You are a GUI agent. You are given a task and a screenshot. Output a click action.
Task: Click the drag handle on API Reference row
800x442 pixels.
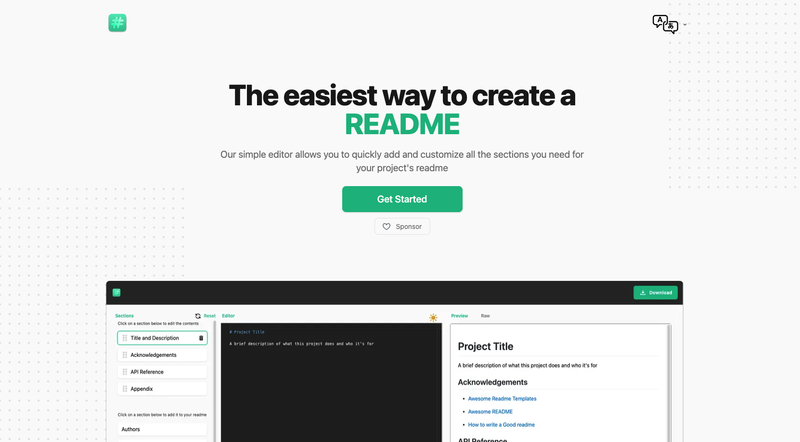pos(124,372)
